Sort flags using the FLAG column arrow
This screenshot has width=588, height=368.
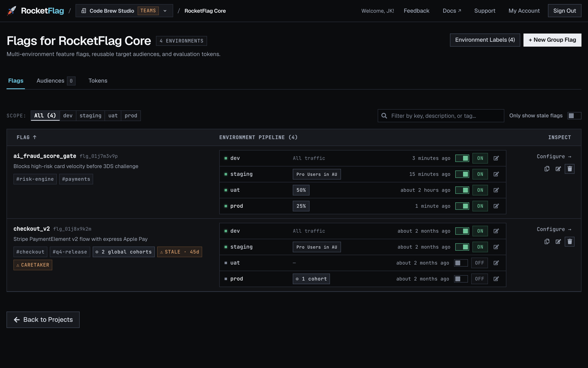pyautogui.click(x=35, y=137)
